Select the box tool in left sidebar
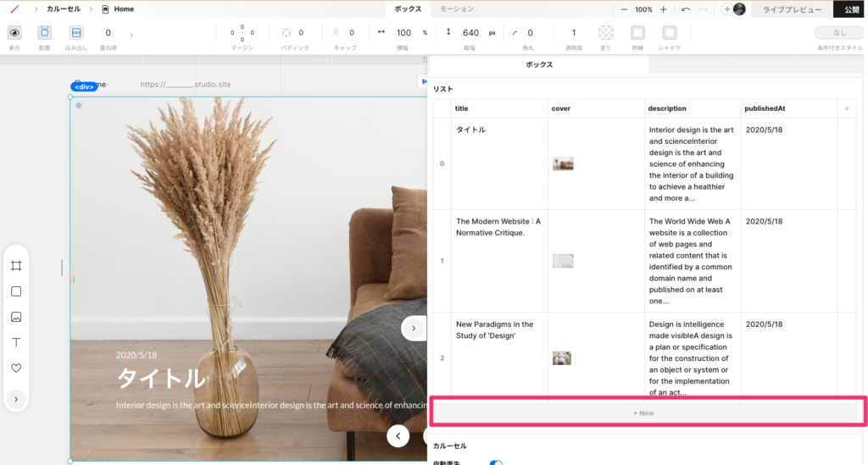The height and width of the screenshot is (465, 868). (x=16, y=291)
